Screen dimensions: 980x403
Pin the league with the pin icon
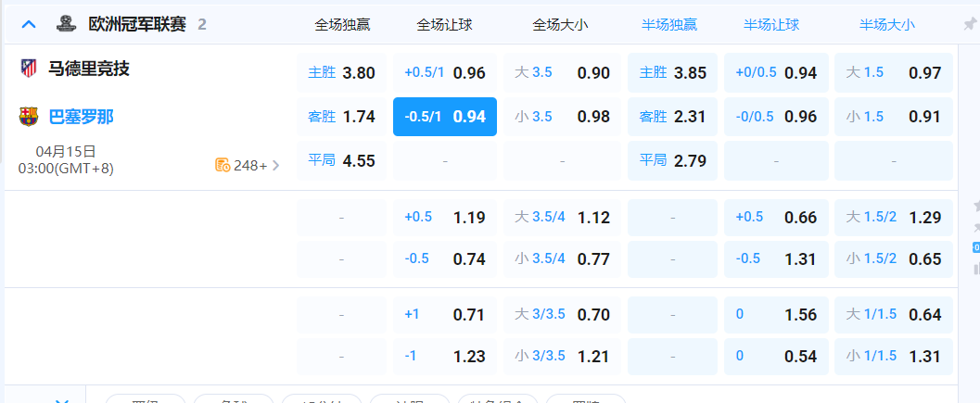[970, 24]
